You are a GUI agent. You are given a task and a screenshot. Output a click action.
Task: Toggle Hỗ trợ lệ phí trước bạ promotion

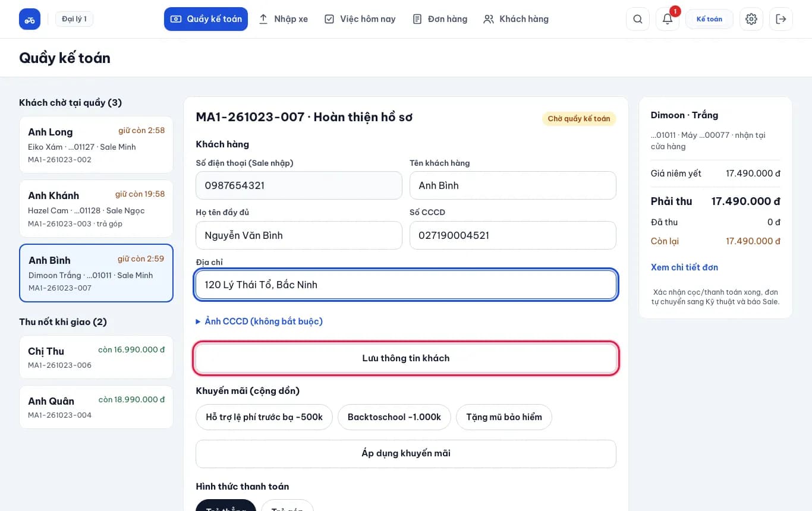click(x=264, y=417)
